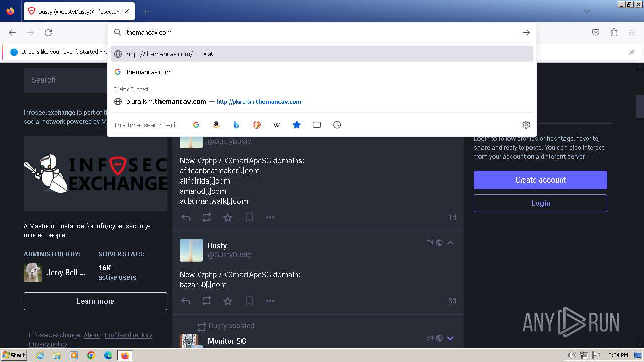Choose pluralism.themancav.com suggestion

[322, 101]
